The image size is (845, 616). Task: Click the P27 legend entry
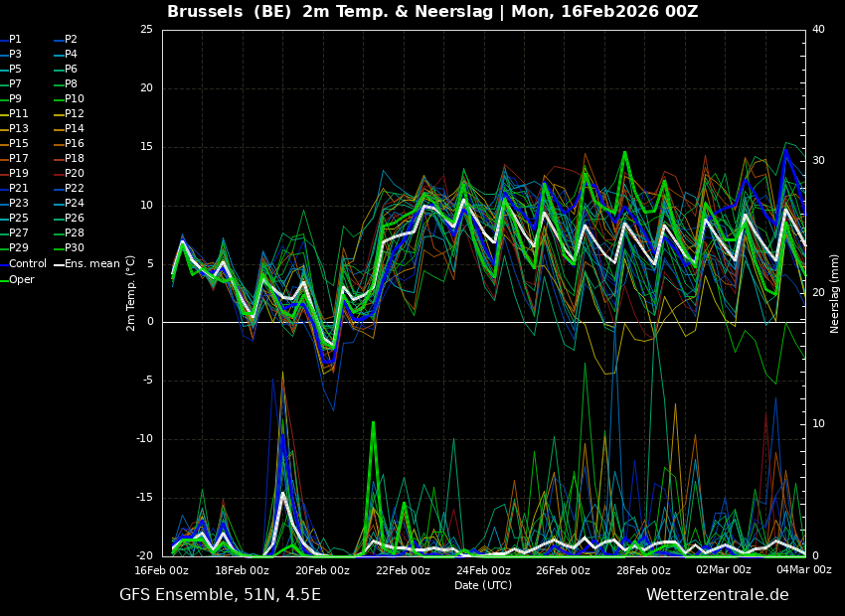14,232
